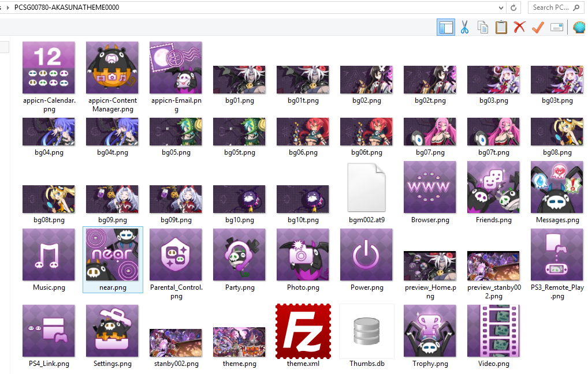588x374 pixels.
Task: Select preview_Home.png thumbnail
Action: [x=430, y=266]
